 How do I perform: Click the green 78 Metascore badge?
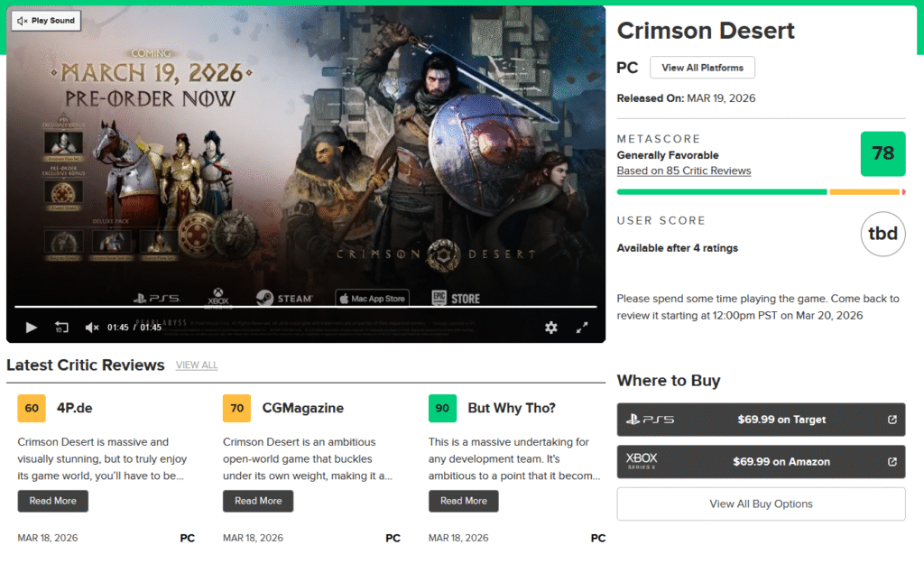(882, 154)
